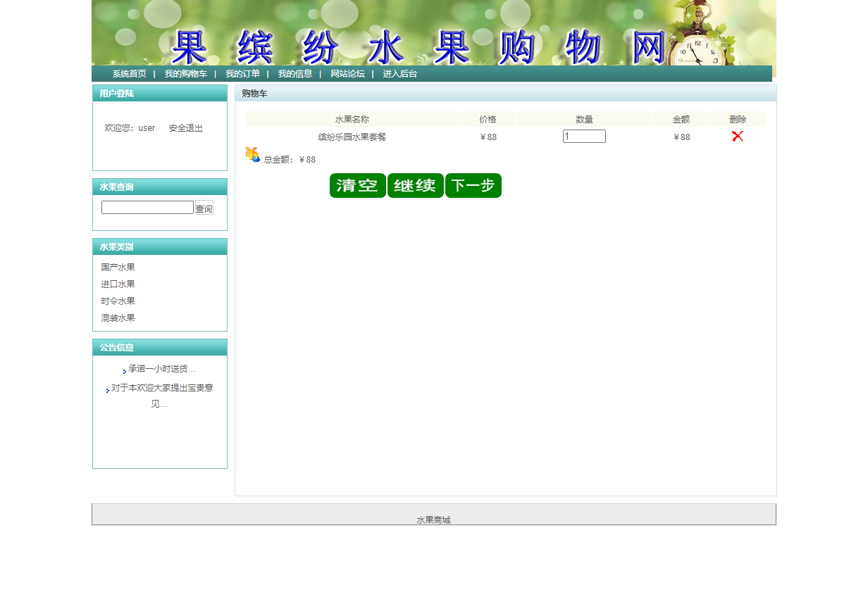Screen dimensions: 868x609
Task: Browse the 时令水果 category
Action: tap(118, 301)
